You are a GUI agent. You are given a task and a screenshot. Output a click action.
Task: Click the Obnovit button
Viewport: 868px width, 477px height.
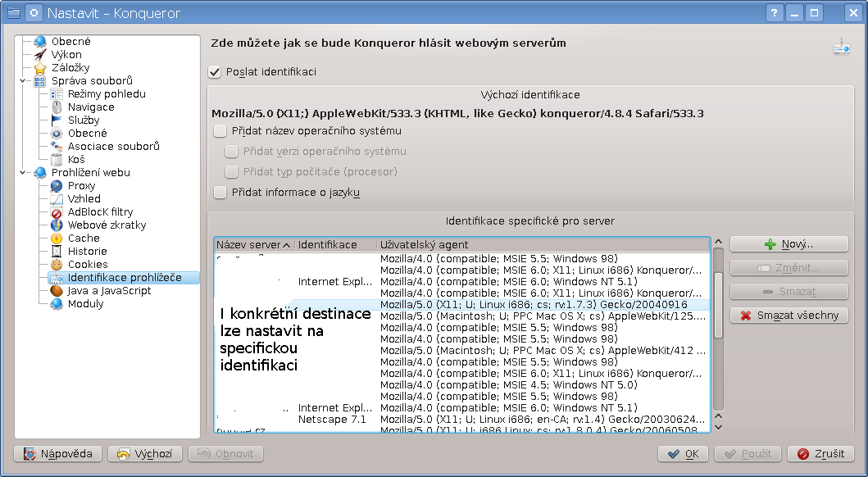226,454
